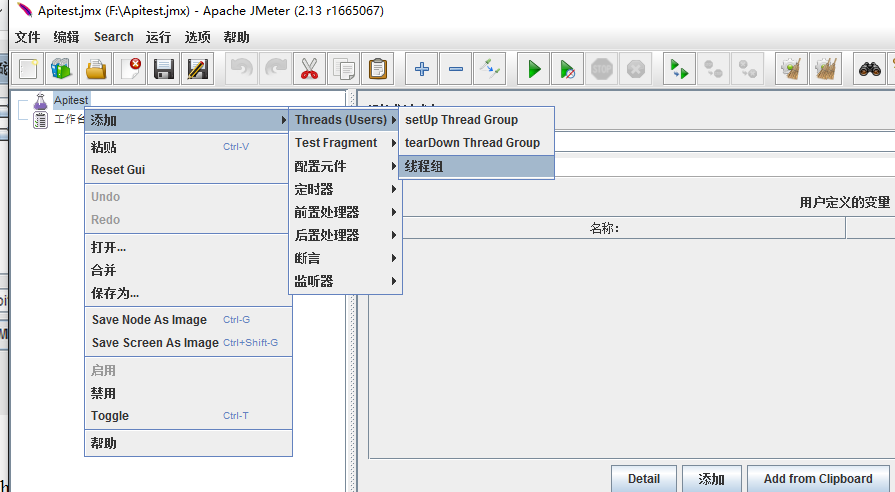Click the New test plan toolbar icon
The height and width of the screenshot is (492, 895).
pos(28,69)
